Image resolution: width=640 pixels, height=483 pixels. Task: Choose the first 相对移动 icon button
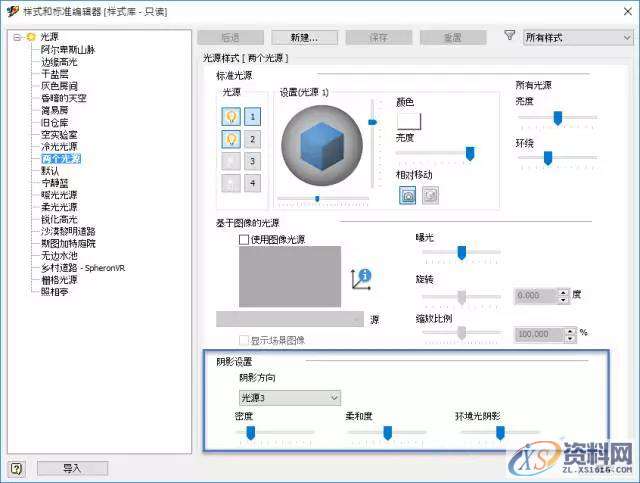407,195
